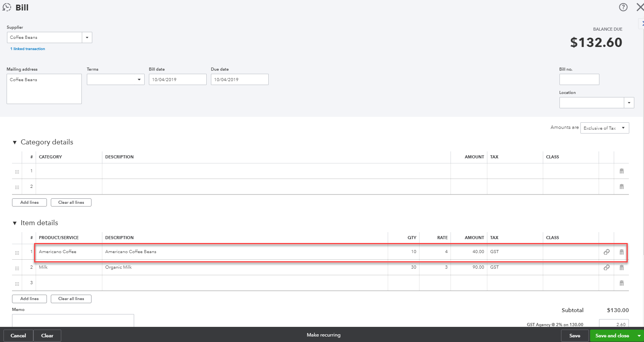Click the Americano Coffee product cell
644x342 pixels.
pyautogui.click(x=69, y=252)
